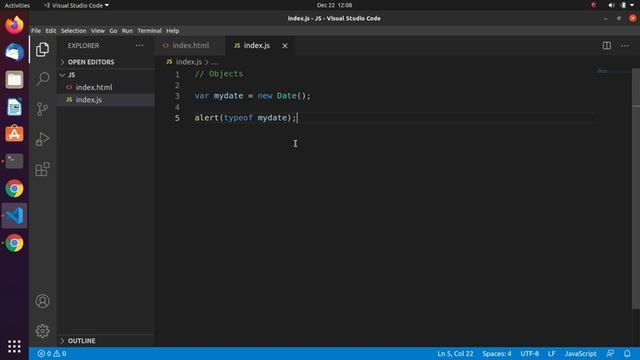Open the Visual Studio Code app menu dropdown
The image size is (640, 360).
click(76, 5)
